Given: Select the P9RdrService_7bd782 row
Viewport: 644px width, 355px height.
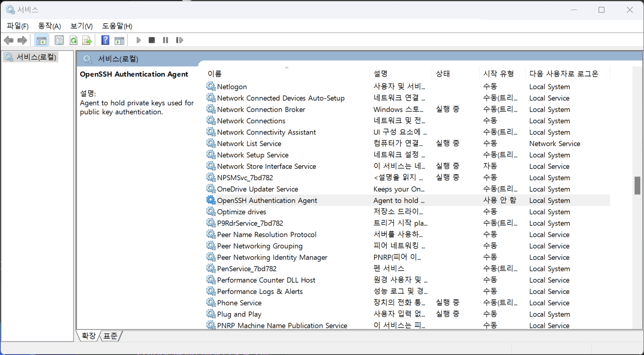Looking at the screenshot, I should pyautogui.click(x=408, y=223).
